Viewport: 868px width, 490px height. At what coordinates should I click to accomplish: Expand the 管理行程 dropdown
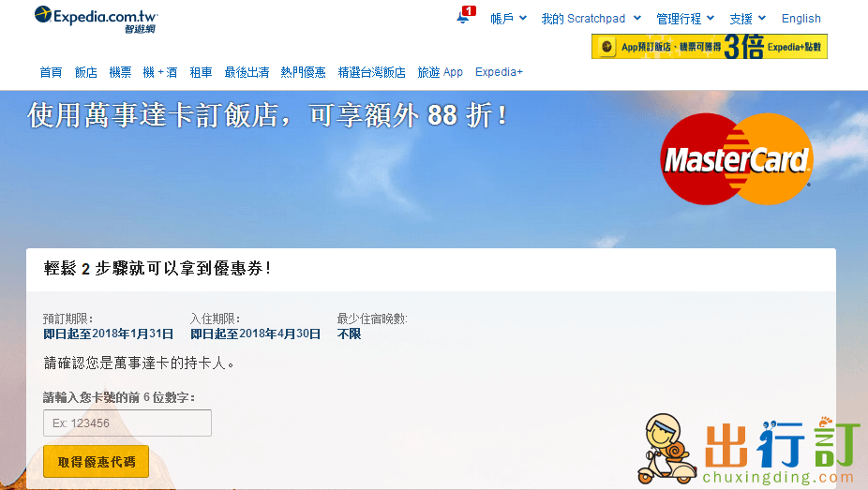[x=685, y=19]
